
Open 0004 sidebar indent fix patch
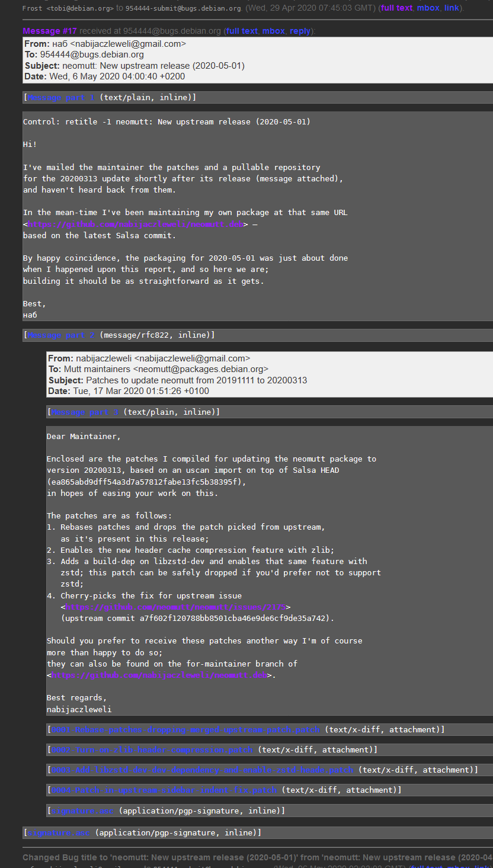164,790
